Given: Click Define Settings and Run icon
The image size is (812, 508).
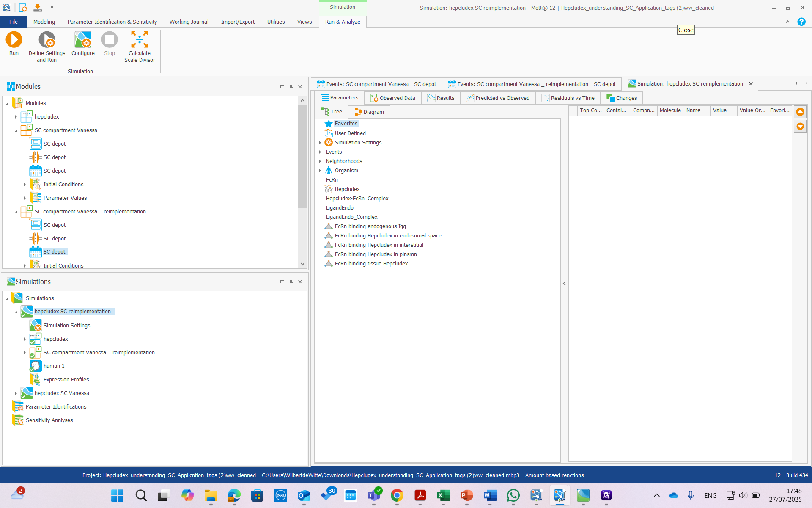Looking at the screenshot, I should (47, 40).
